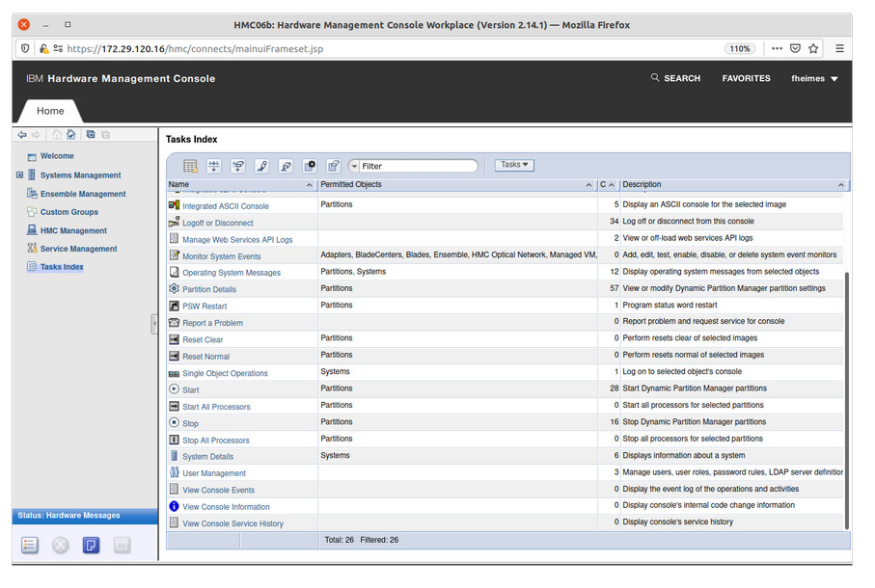The image size is (875, 588).
Task: Select HMC Management in navigation tree
Action: pyautogui.click(x=73, y=231)
